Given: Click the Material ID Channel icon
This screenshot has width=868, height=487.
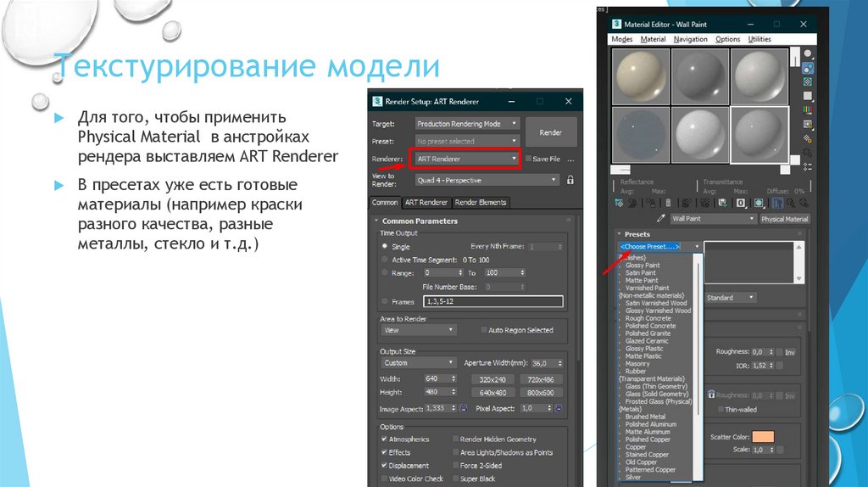Looking at the screenshot, I should (x=741, y=203).
